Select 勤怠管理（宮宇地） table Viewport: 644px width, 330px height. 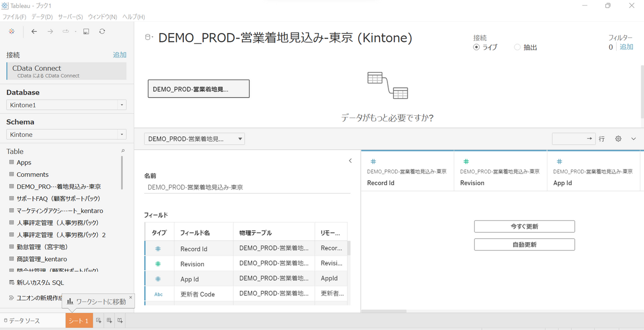pos(42,247)
